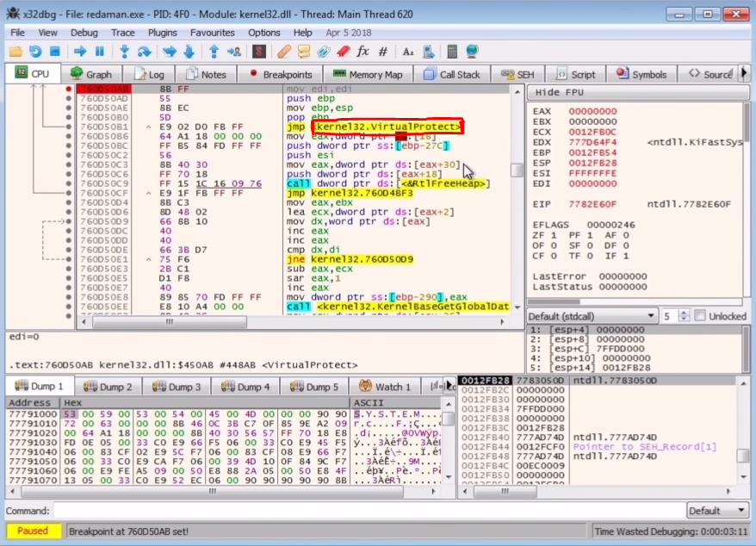Click disassembly vertical scrollbar thumb
The image size is (756, 546).
coord(517,170)
